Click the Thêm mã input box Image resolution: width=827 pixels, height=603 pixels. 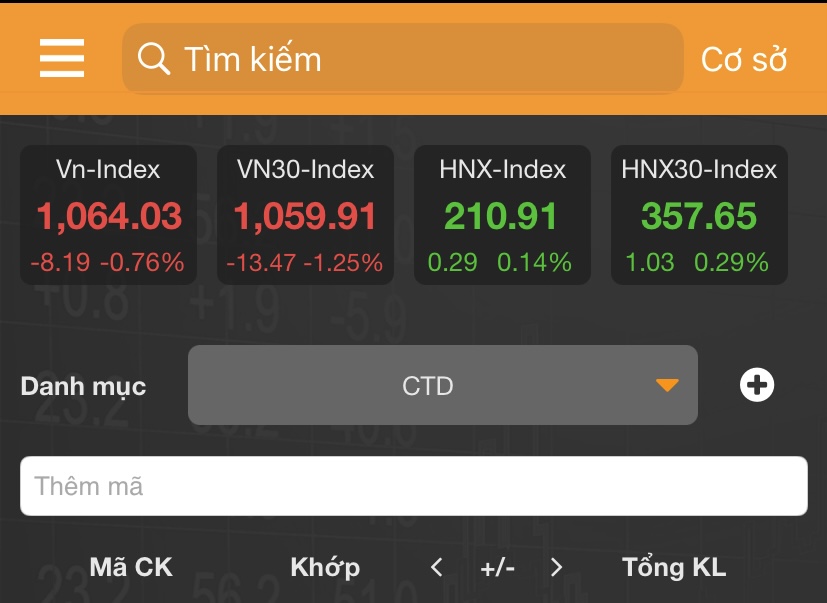point(413,487)
